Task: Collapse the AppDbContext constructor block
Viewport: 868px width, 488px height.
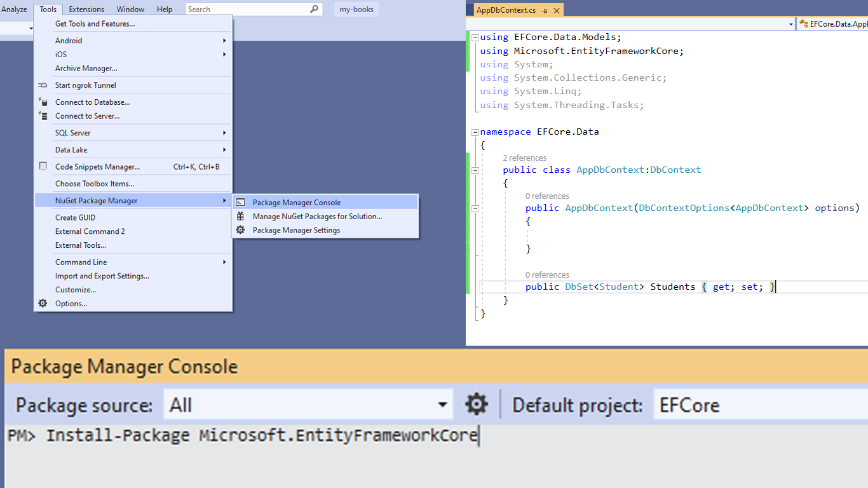Action: [x=475, y=208]
